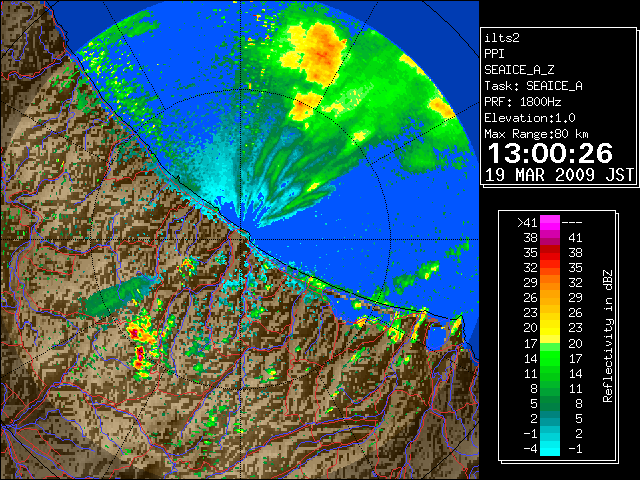Click the 'SEAICE_A_Z' product name
The height and width of the screenshot is (480, 640).
pyautogui.click(x=519, y=70)
